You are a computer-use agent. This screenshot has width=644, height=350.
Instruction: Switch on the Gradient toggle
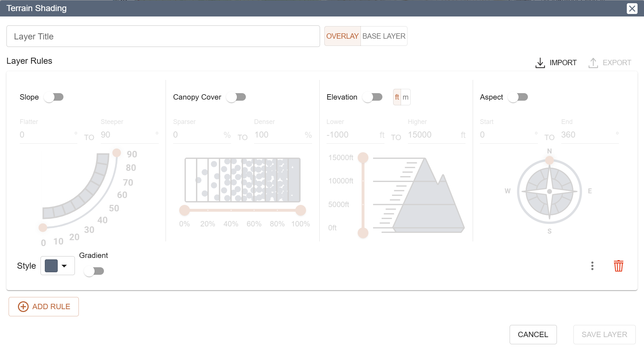pos(94,271)
